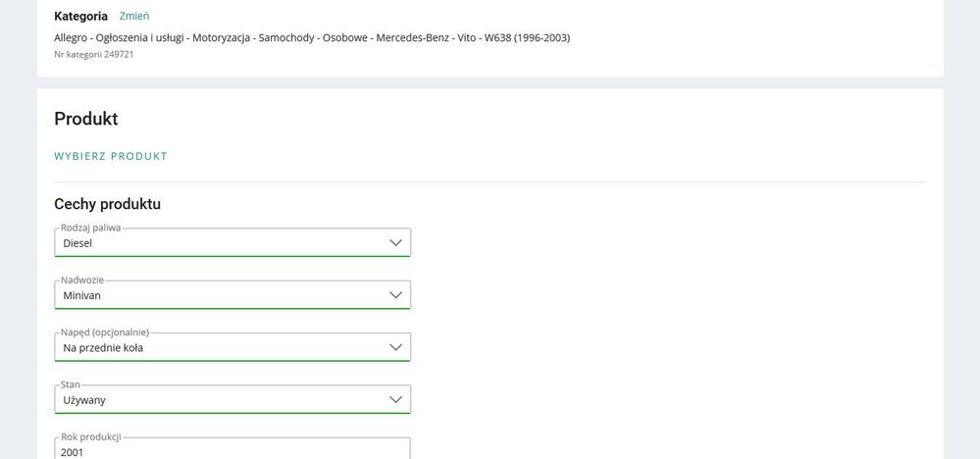Image resolution: width=980 pixels, height=459 pixels.
Task: Click the chevron arrow in Napęd field
Action: tap(395, 347)
